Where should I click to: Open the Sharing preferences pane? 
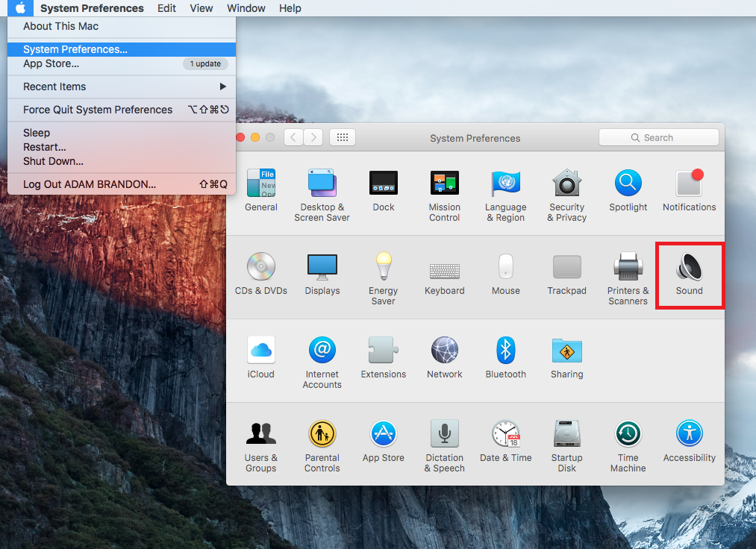[567, 357]
